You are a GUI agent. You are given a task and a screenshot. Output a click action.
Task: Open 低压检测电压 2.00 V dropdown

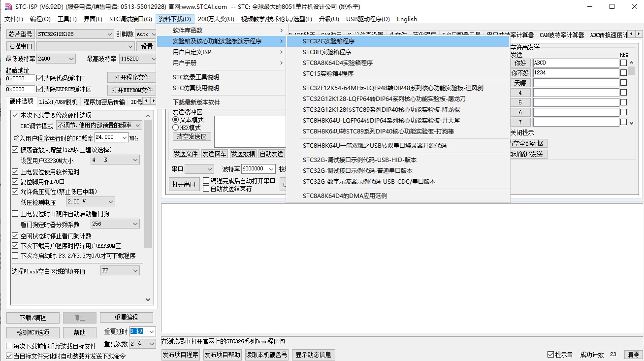click(91, 201)
